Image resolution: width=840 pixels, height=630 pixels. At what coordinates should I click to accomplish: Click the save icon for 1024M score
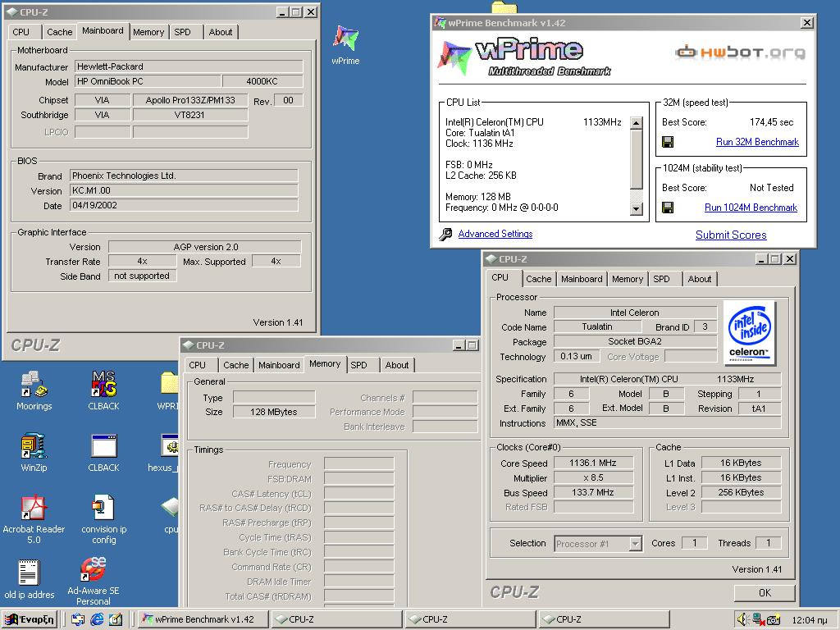(668, 208)
